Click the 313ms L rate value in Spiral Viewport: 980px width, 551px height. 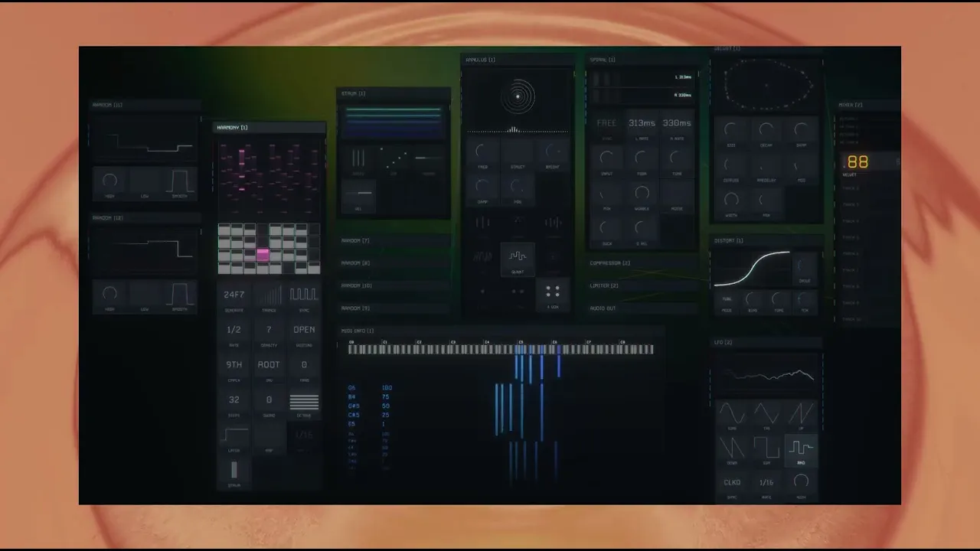pyautogui.click(x=642, y=123)
